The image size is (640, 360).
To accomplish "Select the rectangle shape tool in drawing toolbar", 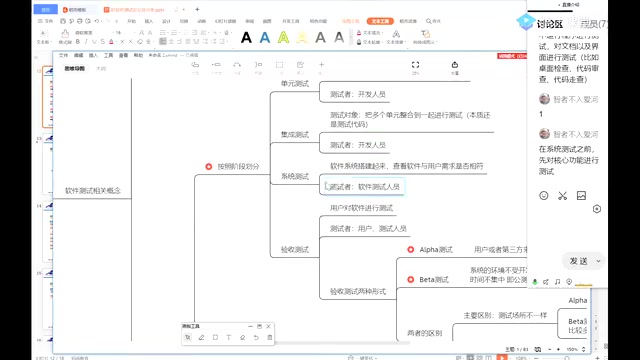I will 215,338.
